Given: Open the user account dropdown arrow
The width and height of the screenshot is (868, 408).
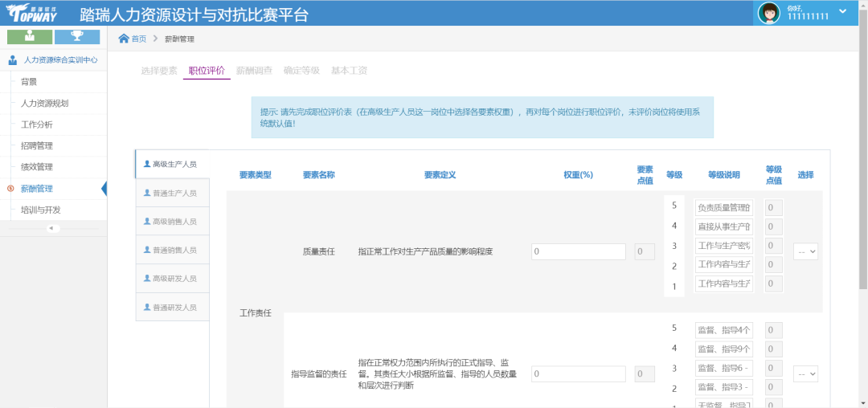Looking at the screenshot, I should [x=842, y=11].
